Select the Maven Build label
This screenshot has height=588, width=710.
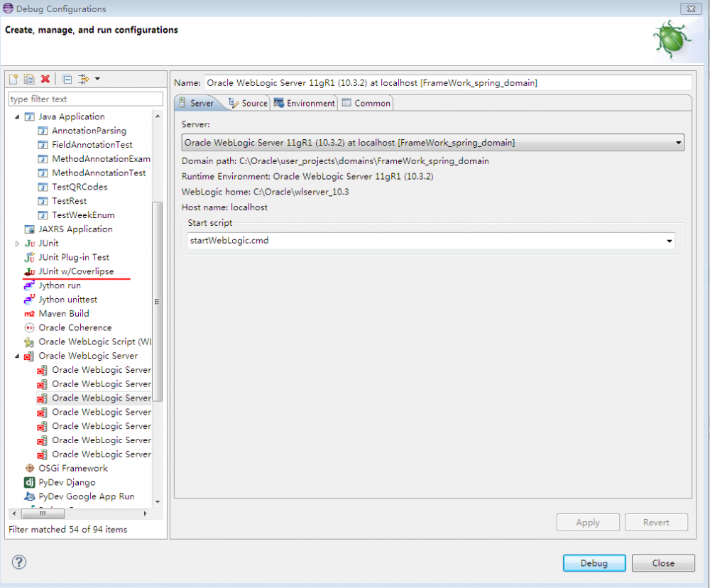point(64,314)
